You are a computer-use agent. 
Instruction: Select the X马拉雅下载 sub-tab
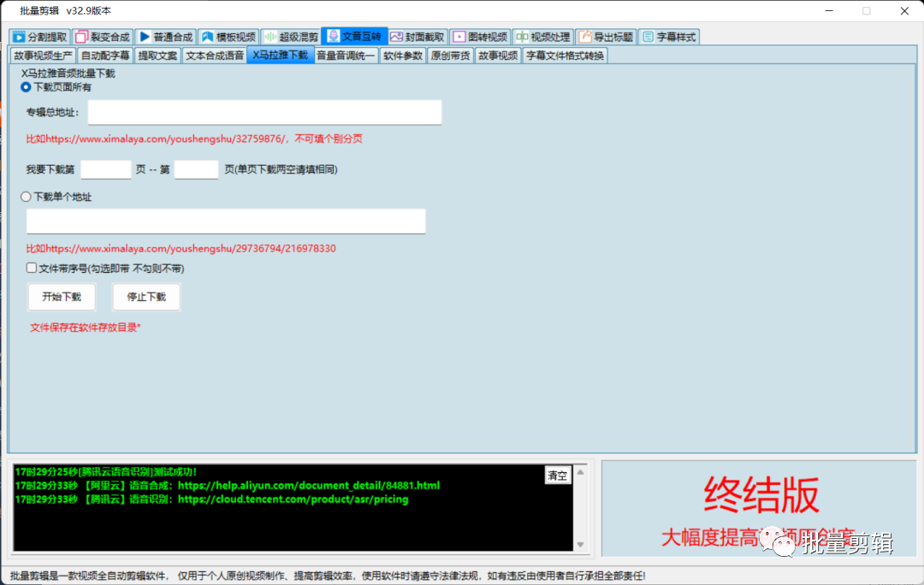281,56
